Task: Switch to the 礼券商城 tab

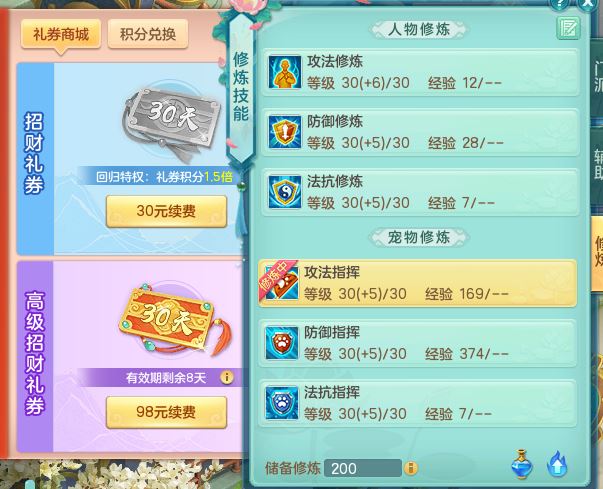Action: click(61, 35)
